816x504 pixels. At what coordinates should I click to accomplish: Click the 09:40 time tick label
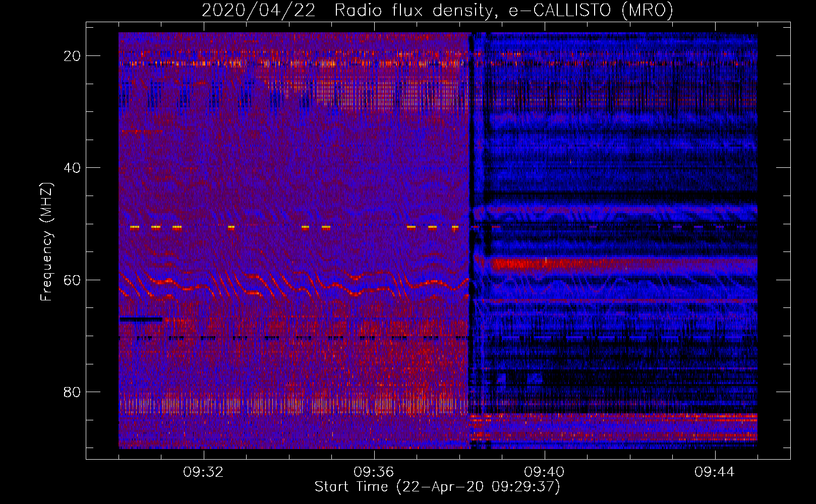(544, 472)
